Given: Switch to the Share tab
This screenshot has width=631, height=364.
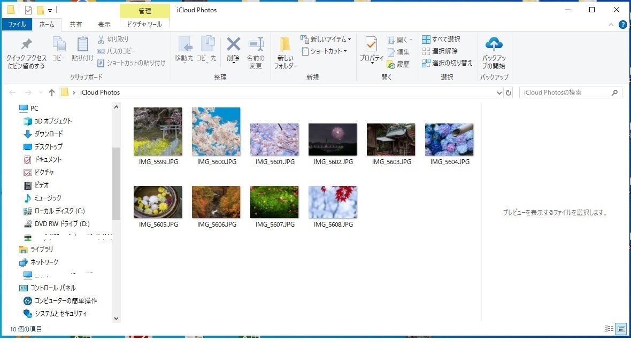Looking at the screenshot, I should (x=75, y=25).
